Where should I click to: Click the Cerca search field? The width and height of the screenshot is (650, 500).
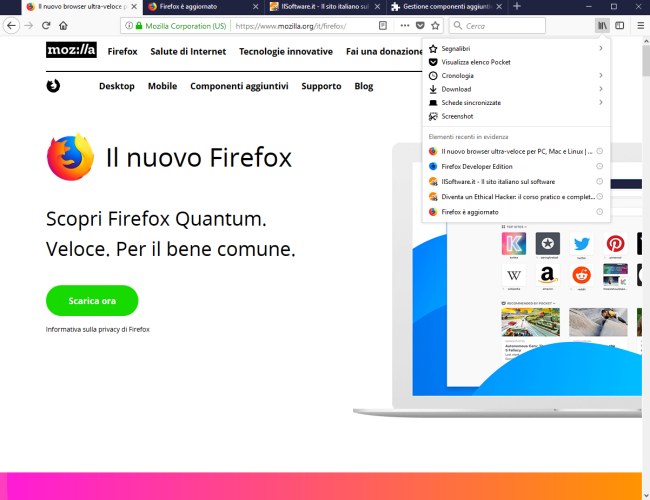pyautogui.click(x=497, y=26)
